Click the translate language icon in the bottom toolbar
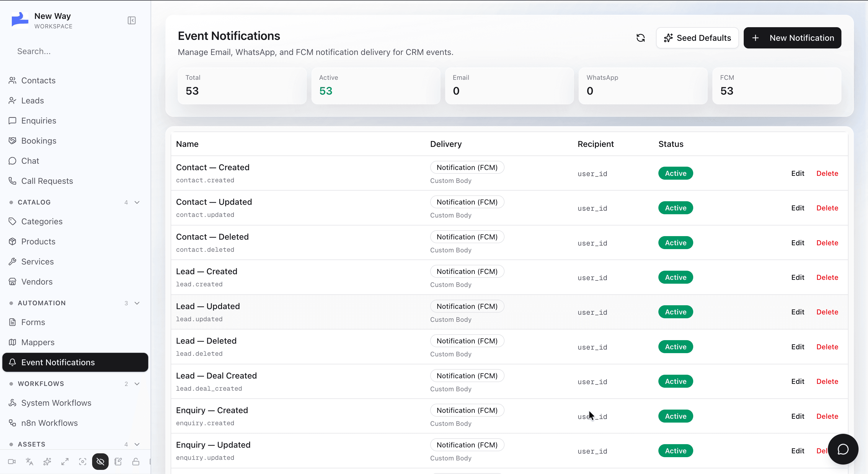Viewport: 868px width, 474px height. coord(30,462)
